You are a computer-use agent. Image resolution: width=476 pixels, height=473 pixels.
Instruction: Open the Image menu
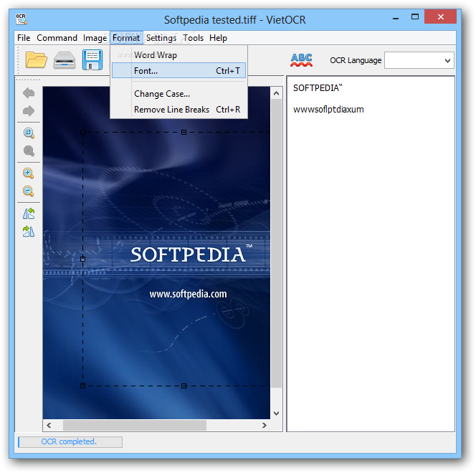click(x=95, y=38)
